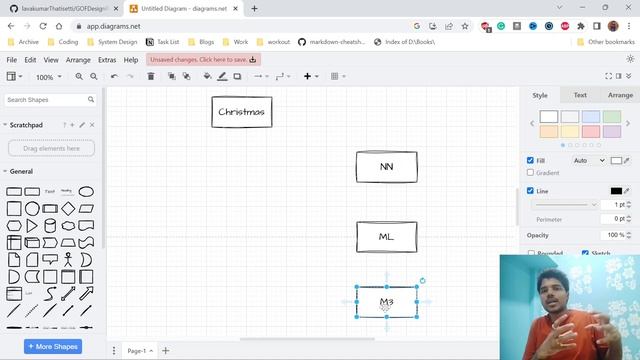Open the line color pencil tool

[222, 76]
